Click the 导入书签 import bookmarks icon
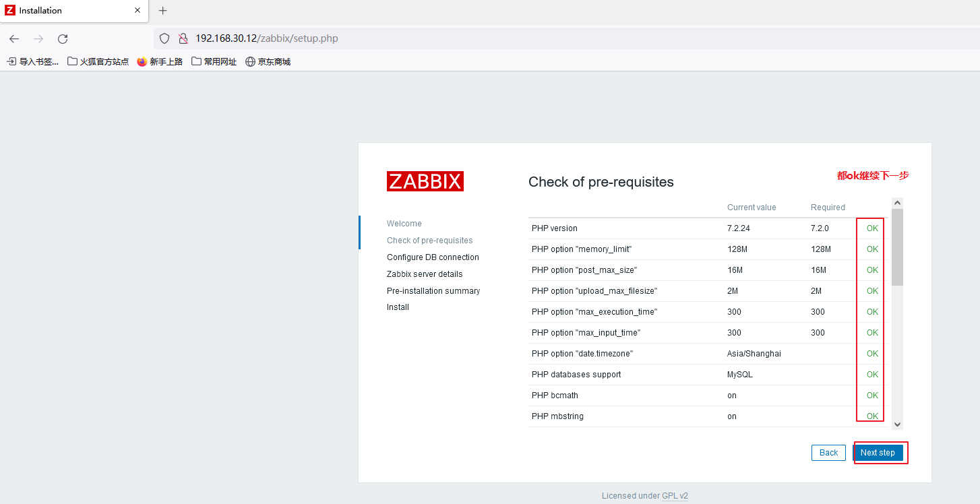This screenshot has height=504, width=980. click(x=11, y=61)
